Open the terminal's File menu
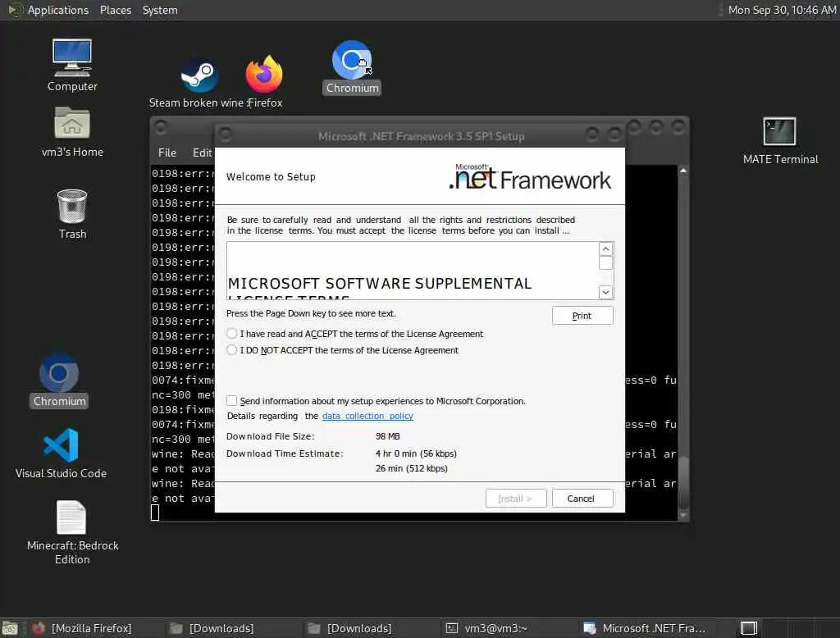 click(x=167, y=153)
